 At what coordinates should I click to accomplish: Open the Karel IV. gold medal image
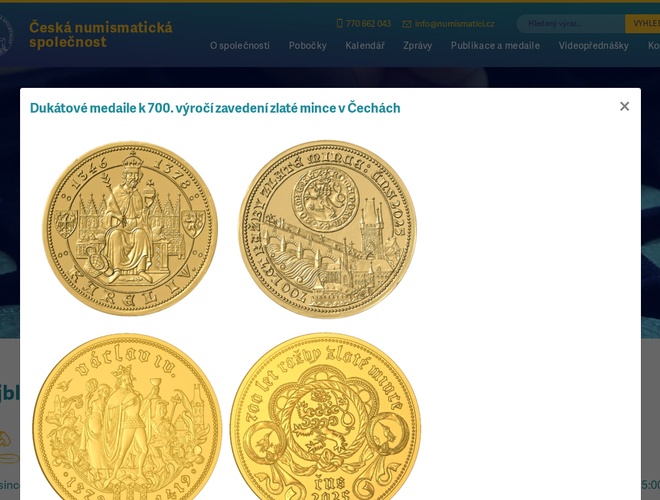[130, 229]
